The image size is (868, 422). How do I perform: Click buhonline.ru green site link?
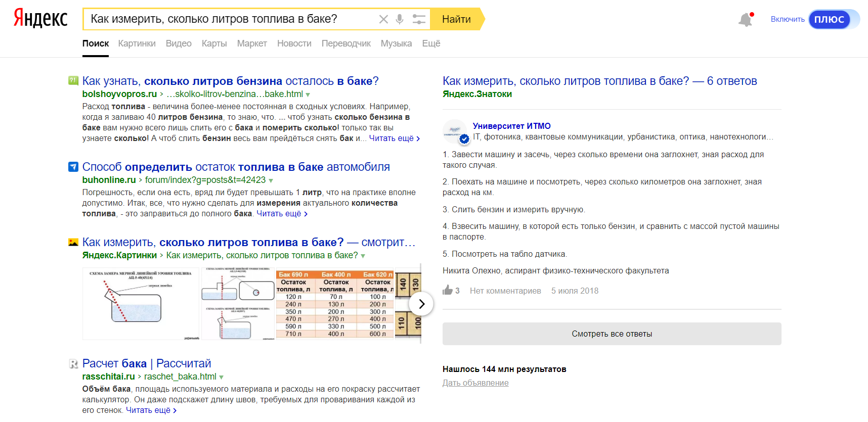pyautogui.click(x=109, y=180)
